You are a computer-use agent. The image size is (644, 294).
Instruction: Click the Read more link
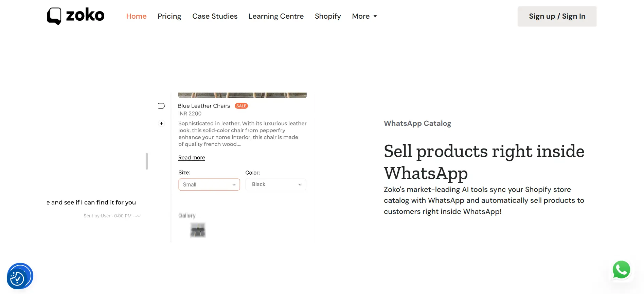(191, 157)
